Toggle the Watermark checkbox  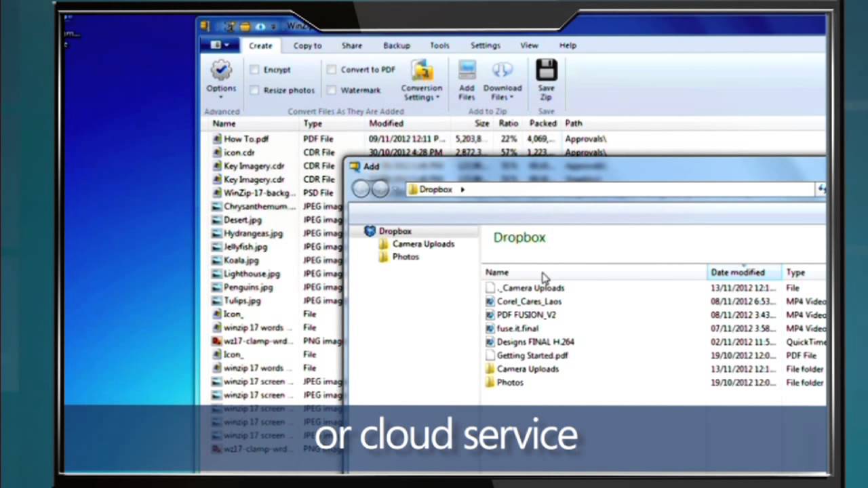[332, 90]
